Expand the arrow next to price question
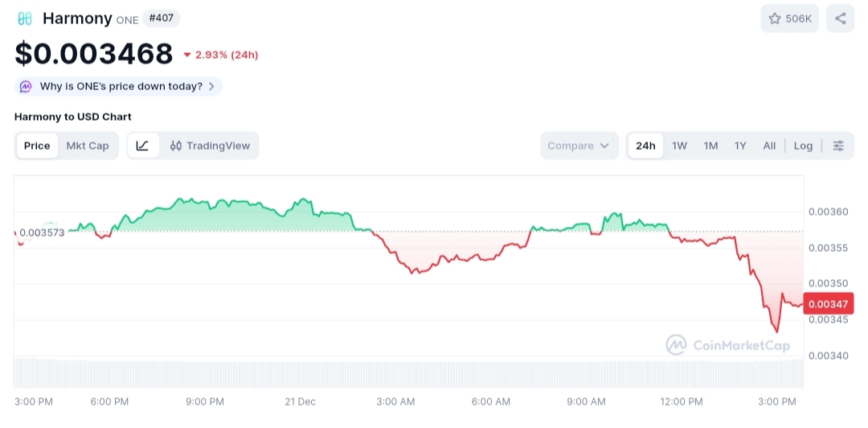 tap(211, 87)
